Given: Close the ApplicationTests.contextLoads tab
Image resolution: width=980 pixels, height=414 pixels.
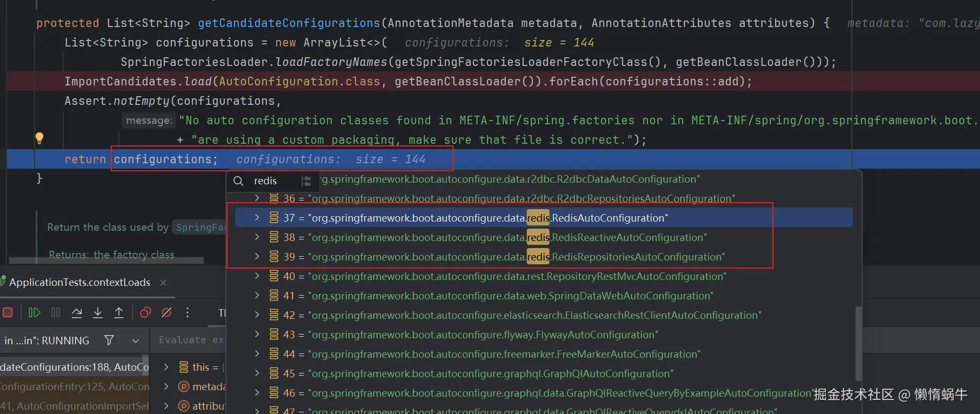Looking at the screenshot, I should tap(163, 282).
